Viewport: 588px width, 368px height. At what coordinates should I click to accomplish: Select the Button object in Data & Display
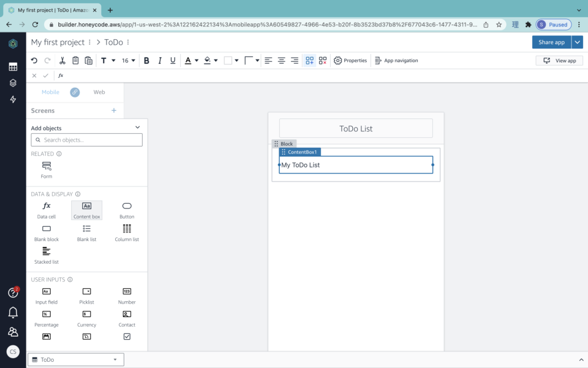point(126,209)
